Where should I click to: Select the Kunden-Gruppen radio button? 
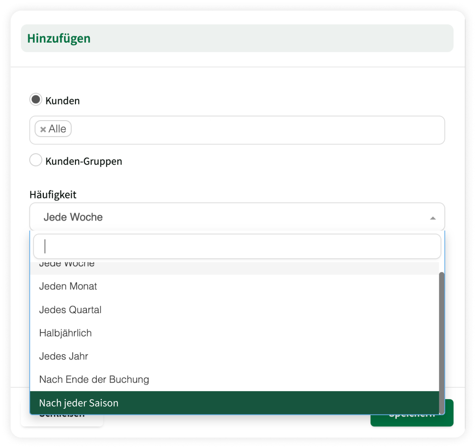pyautogui.click(x=36, y=160)
